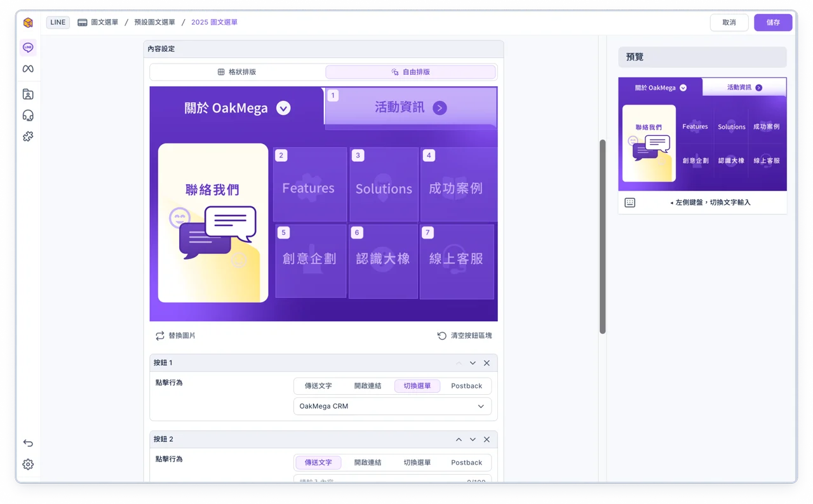
Task: Open the settings gear icon
Action: click(x=28, y=465)
